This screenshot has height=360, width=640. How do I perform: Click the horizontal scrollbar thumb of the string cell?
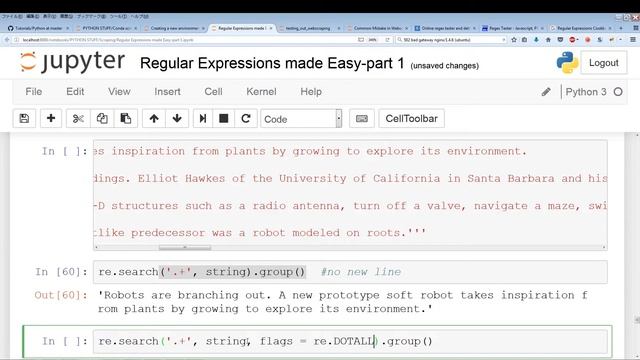pyautogui.click(x=184, y=247)
